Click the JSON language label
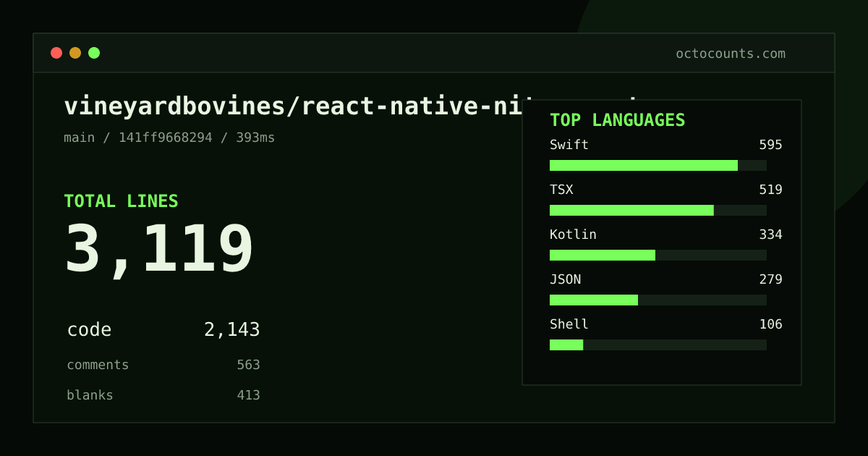 pos(565,279)
